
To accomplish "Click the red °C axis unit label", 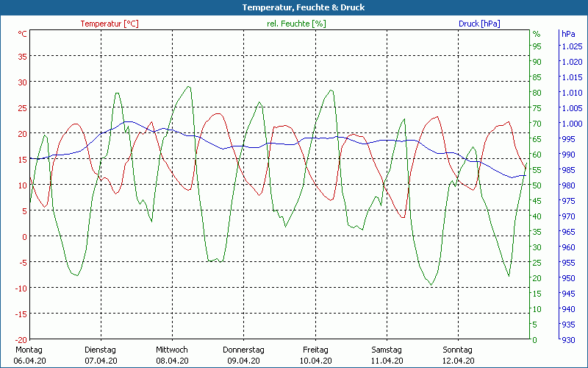I will [22, 34].
